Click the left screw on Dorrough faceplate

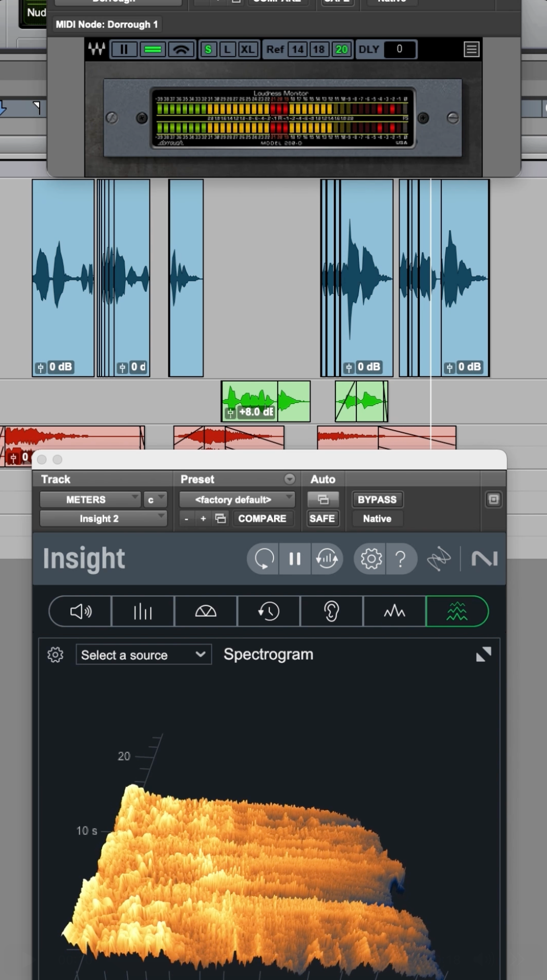coord(112,118)
